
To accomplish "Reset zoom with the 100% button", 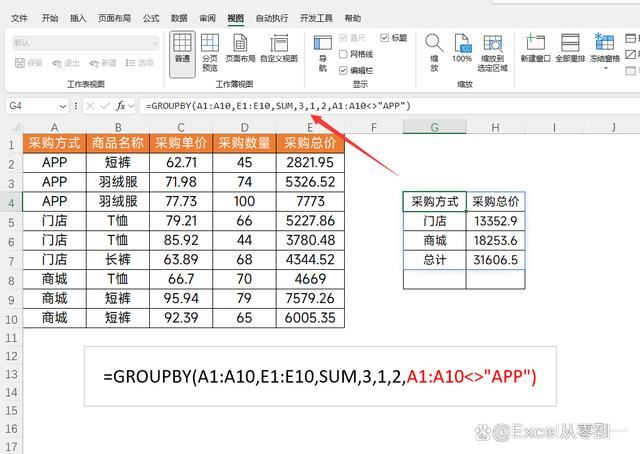I will coord(462,49).
